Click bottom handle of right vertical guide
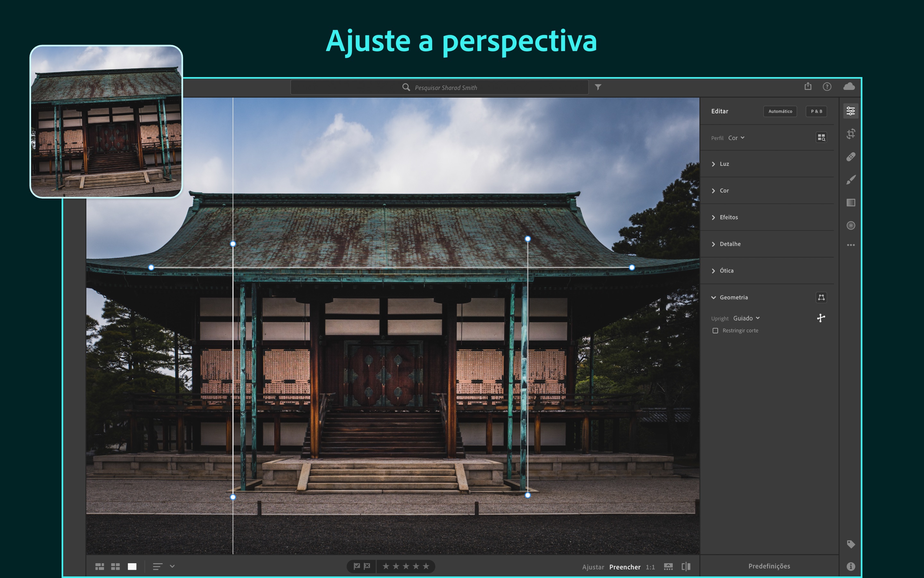Viewport: 924px width, 578px height. click(x=528, y=495)
